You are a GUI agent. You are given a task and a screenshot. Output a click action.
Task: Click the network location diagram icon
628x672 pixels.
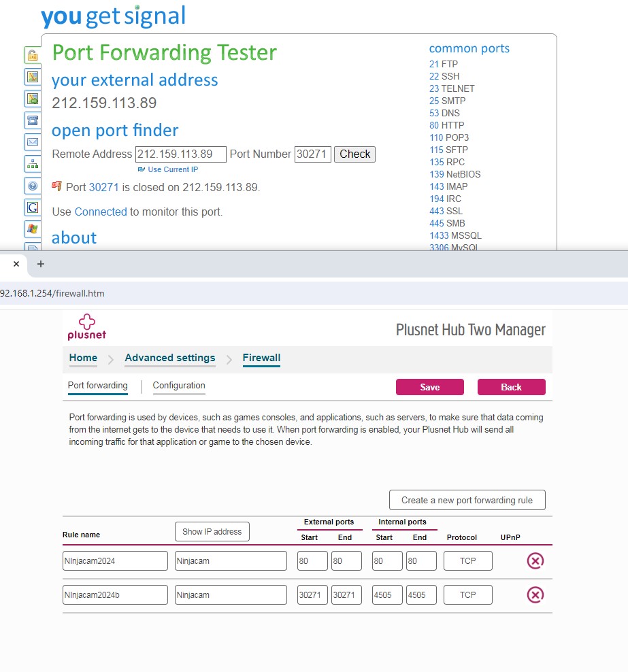point(32,164)
